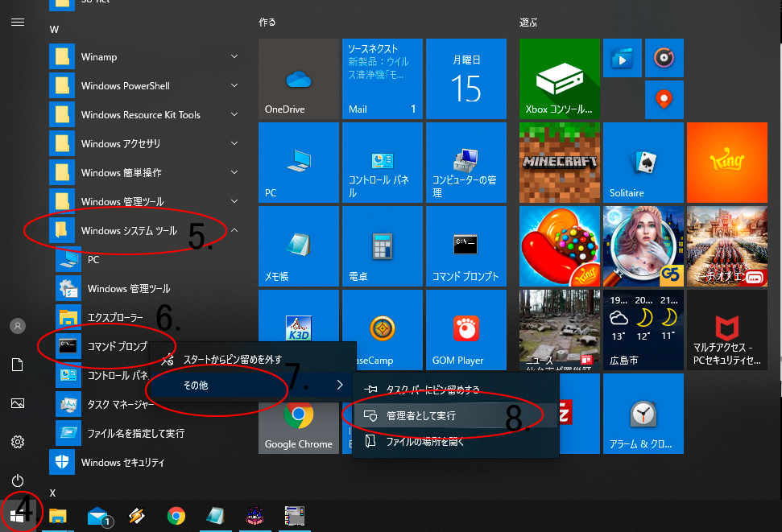Open the その他 submenu arrow
Screen dimensions: 782x532
340,385
